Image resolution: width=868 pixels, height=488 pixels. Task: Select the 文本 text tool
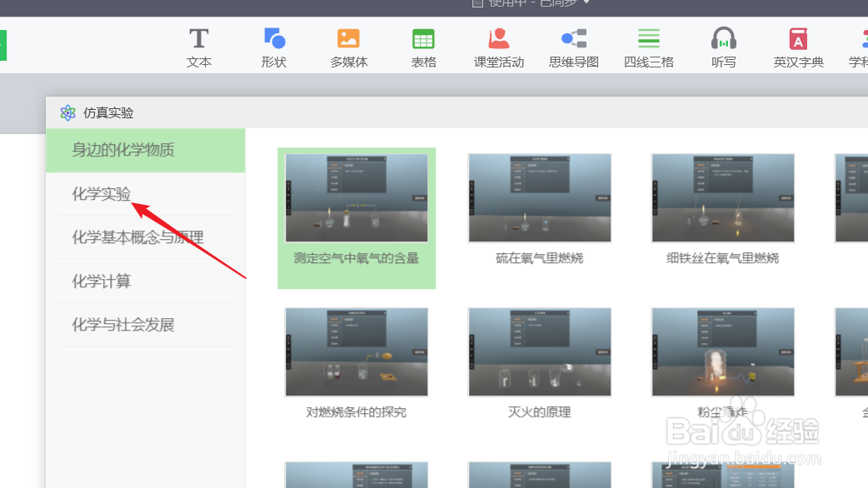point(199,48)
